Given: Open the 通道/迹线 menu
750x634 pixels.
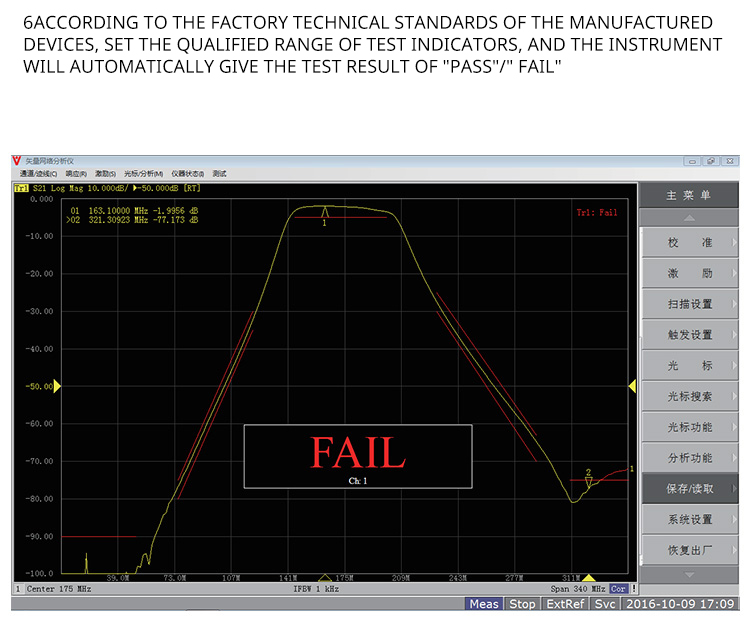Looking at the screenshot, I should click(x=39, y=174).
